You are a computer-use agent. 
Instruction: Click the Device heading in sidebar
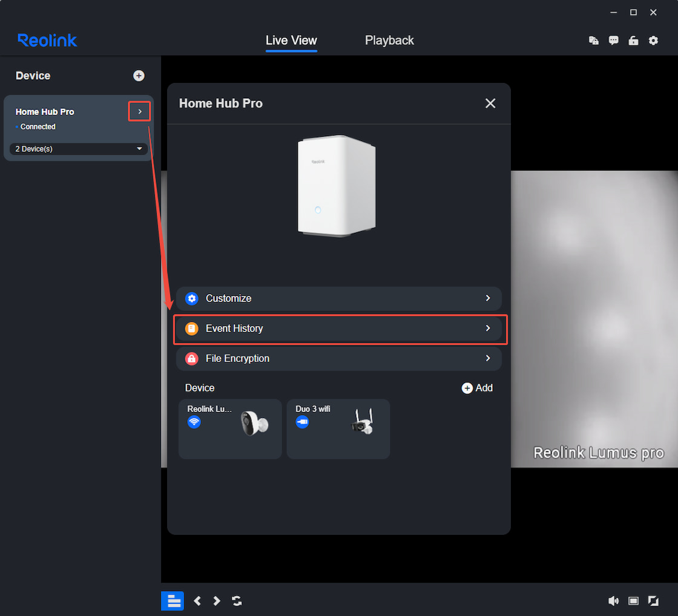coord(33,76)
